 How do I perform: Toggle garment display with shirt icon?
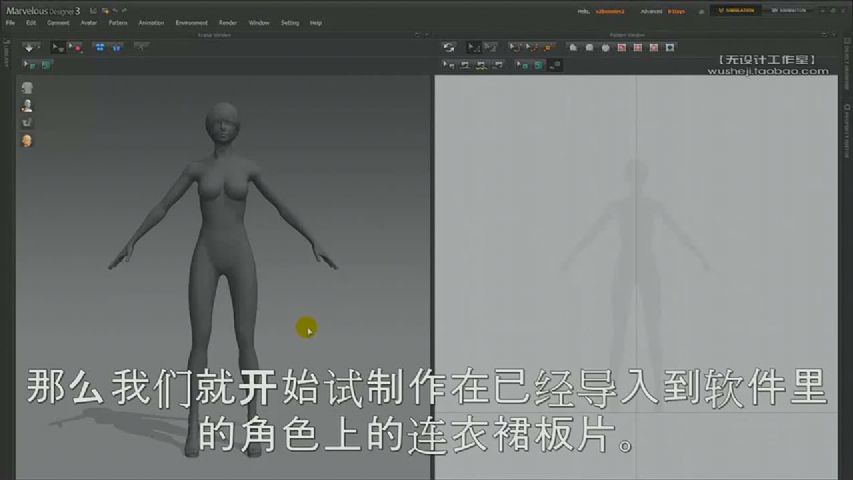click(27, 88)
